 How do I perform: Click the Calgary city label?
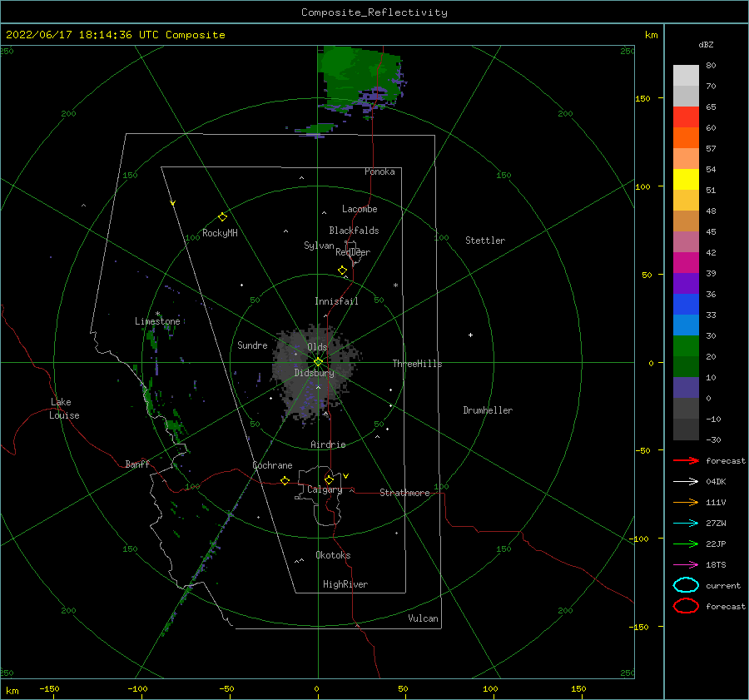[x=325, y=489]
